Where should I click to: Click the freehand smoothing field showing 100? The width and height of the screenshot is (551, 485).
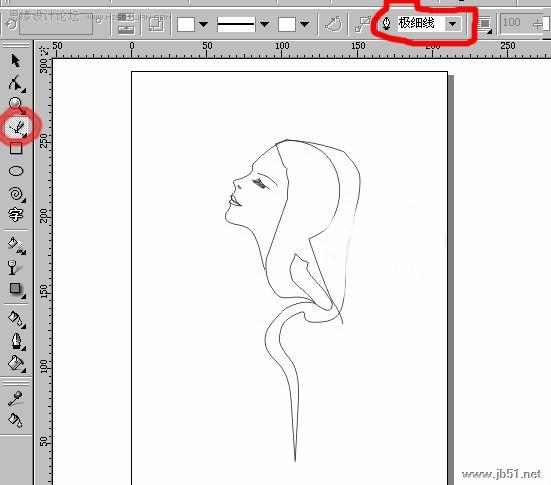[515, 24]
